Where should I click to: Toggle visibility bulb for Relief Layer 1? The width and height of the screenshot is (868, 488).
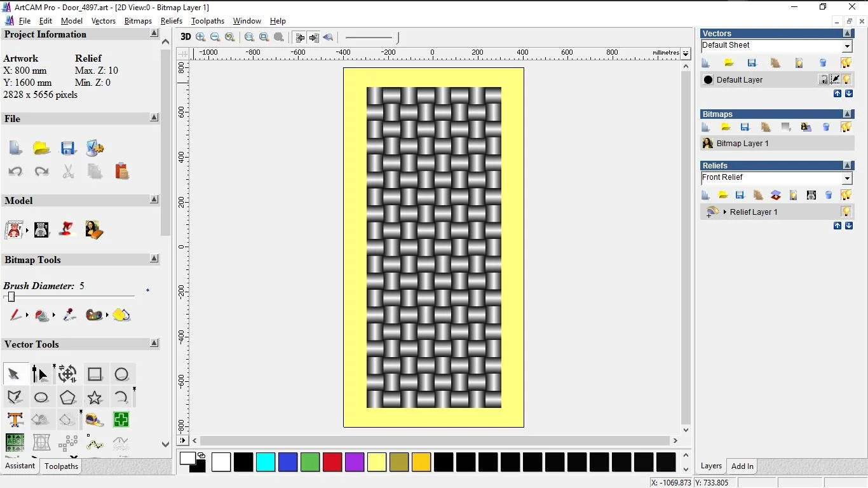(x=846, y=212)
